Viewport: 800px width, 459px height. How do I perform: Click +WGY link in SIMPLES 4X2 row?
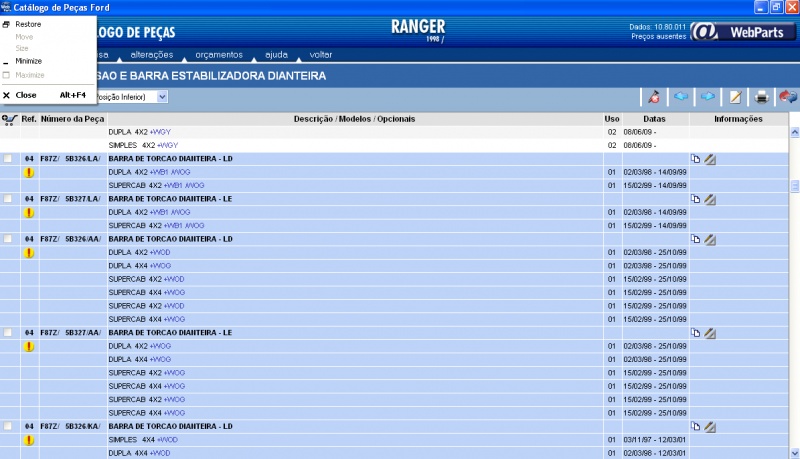point(167,145)
